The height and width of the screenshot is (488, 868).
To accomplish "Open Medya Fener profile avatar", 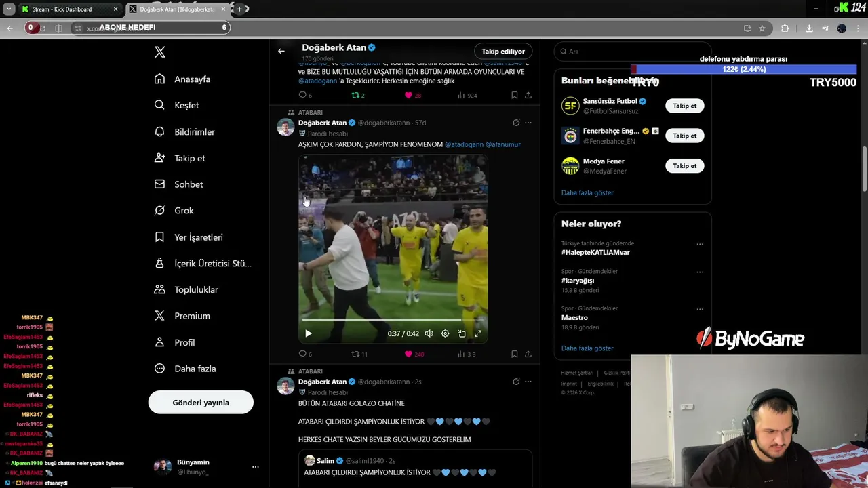I will pos(570,165).
